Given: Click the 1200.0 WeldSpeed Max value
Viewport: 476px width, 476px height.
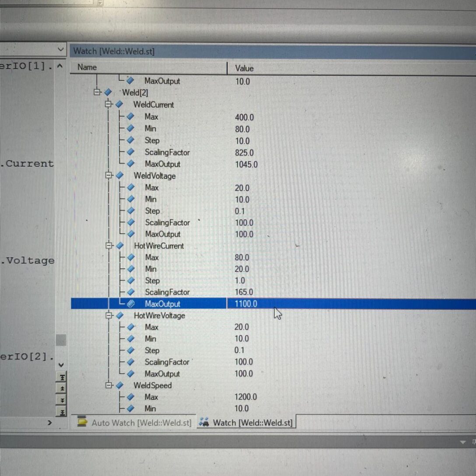Looking at the screenshot, I should point(245,397).
